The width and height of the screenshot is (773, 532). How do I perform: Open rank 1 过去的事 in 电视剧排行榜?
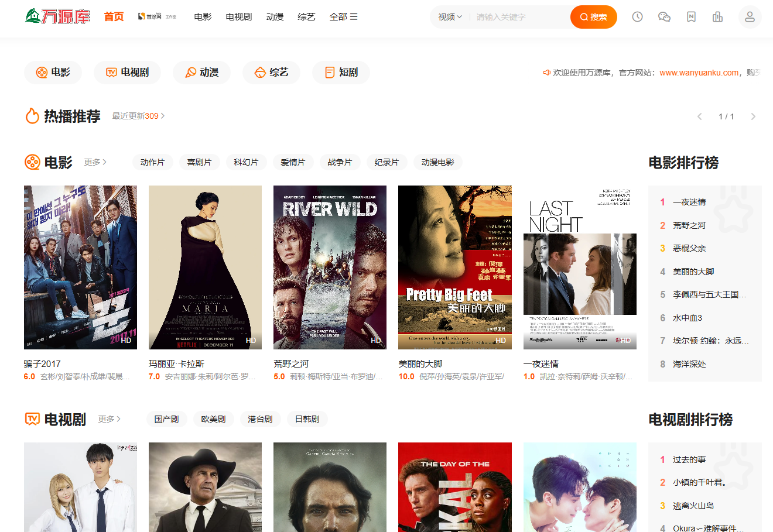point(689,459)
